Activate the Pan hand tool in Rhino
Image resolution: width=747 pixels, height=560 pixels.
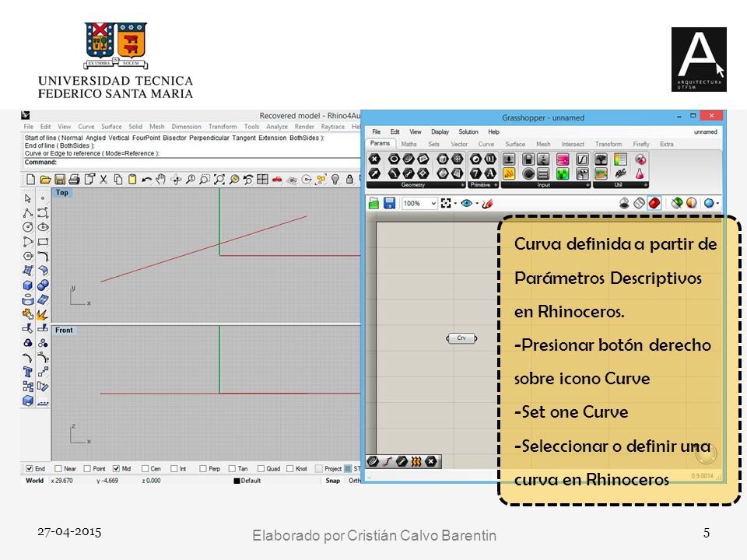point(161,179)
